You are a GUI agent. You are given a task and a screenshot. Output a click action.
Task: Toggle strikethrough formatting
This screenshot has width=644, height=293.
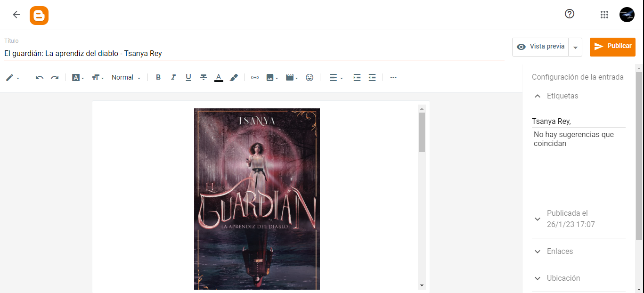click(204, 78)
